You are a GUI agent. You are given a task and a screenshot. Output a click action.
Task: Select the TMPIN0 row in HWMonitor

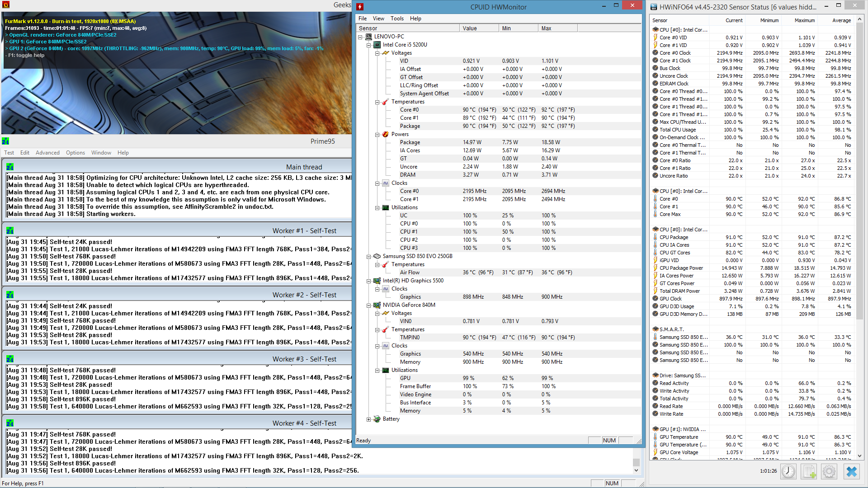499,338
